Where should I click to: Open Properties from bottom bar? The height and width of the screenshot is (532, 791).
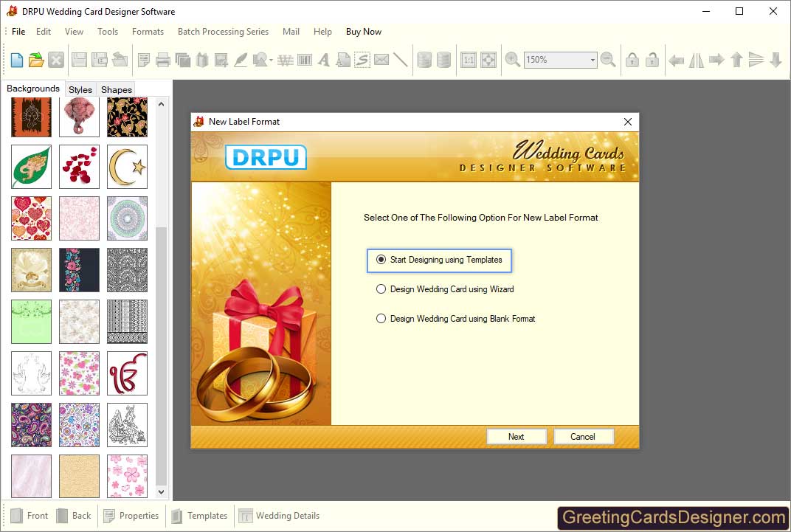coord(131,515)
